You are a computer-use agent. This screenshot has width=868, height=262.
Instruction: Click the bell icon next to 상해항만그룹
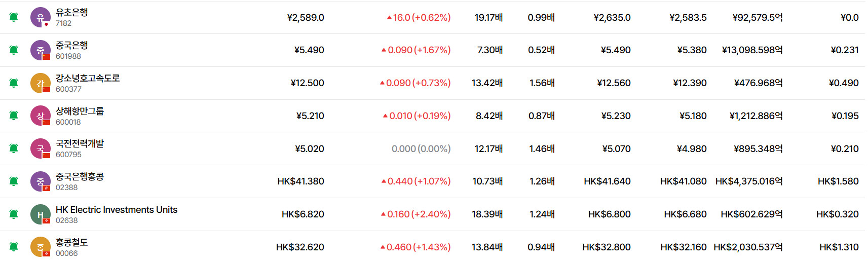pos(14,116)
